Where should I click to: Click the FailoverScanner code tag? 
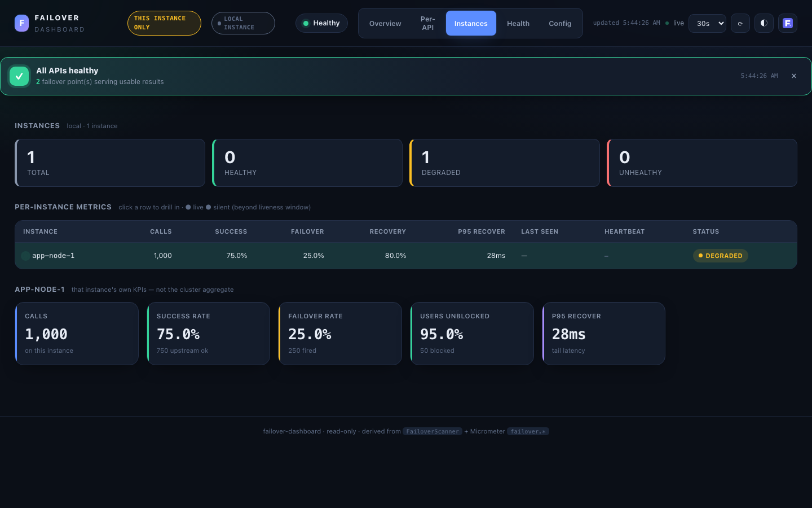click(433, 431)
